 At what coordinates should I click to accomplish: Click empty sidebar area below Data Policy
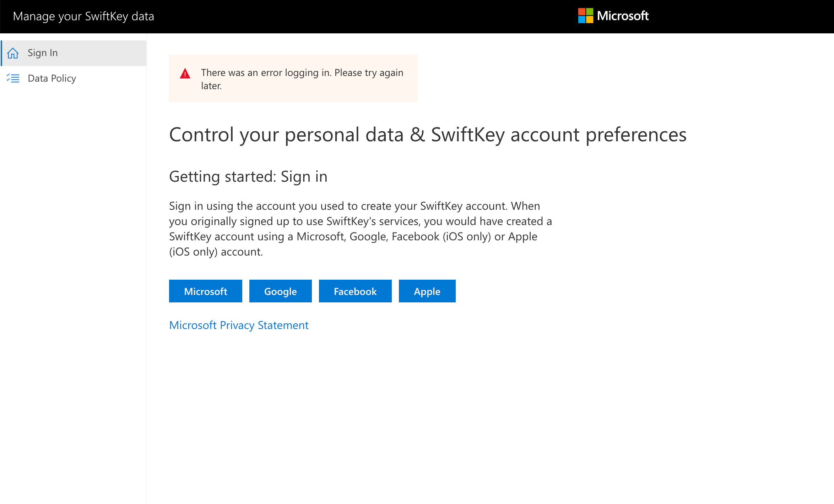73,248
